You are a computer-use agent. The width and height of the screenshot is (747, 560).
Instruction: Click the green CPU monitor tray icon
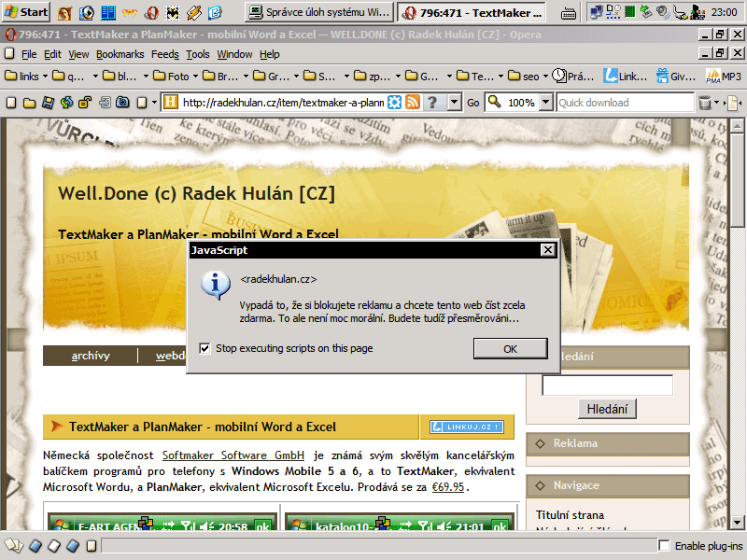tap(629, 12)
